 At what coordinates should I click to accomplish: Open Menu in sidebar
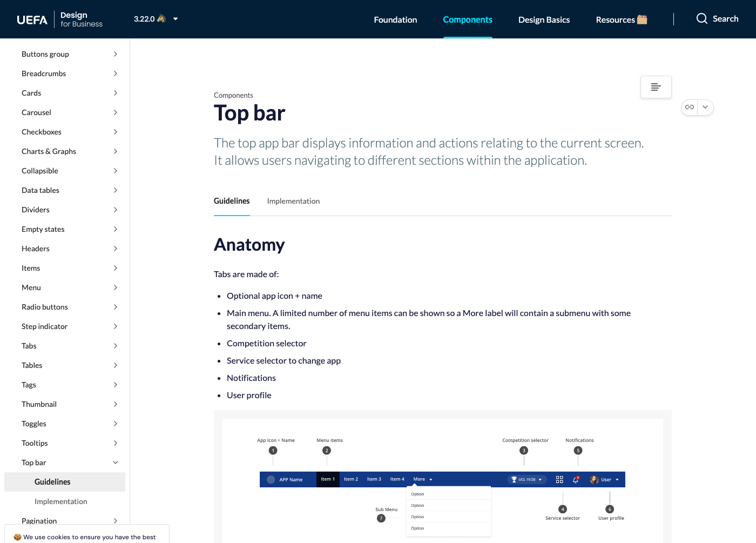click(31, 287)
